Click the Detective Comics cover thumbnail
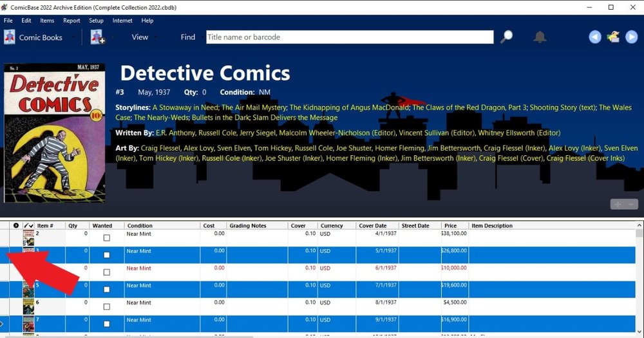This screenshot has width=644, height=338. [x=55, y=133]
